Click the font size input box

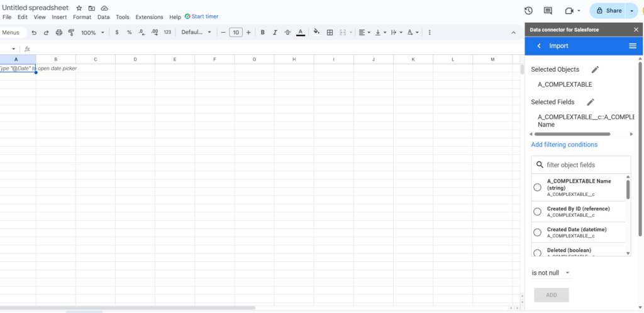(236, 33)
